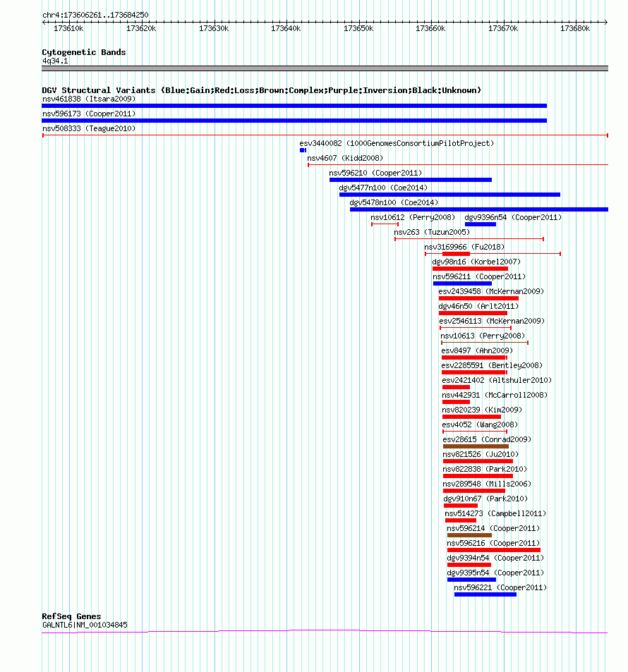Click the GALNTL6|NM_001034845 gene label
Screen dimensions: 628x672
point(85,625)
